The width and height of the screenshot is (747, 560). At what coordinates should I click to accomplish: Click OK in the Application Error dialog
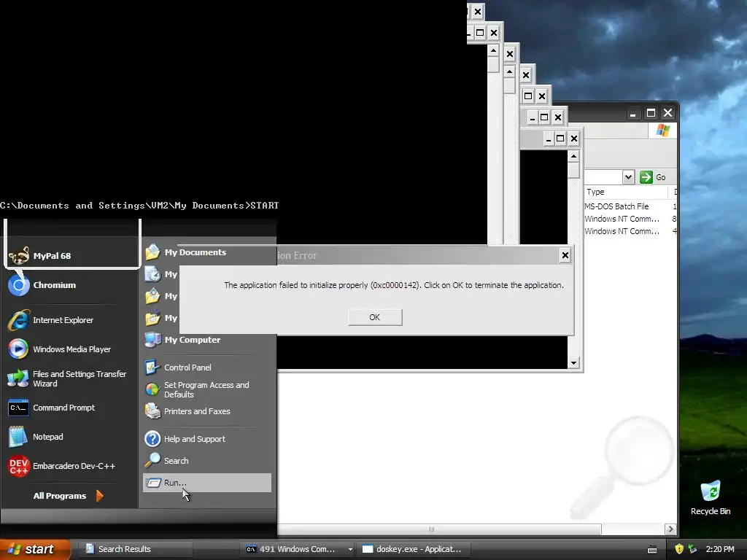click(x=375, y=317)
